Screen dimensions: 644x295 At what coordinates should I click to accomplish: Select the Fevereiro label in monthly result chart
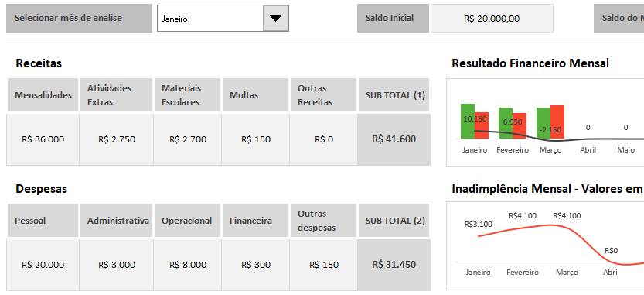[513, 150]
